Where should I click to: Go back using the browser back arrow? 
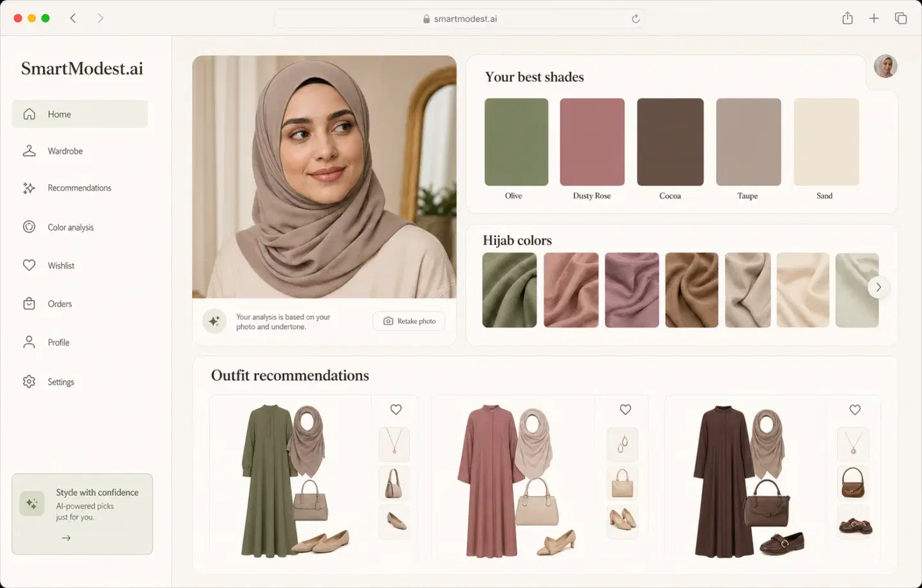(73, 18)
